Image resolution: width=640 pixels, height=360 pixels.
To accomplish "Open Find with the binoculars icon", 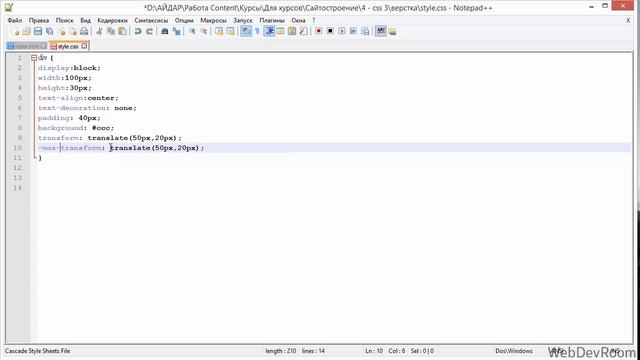I will [x=164, y=31].
